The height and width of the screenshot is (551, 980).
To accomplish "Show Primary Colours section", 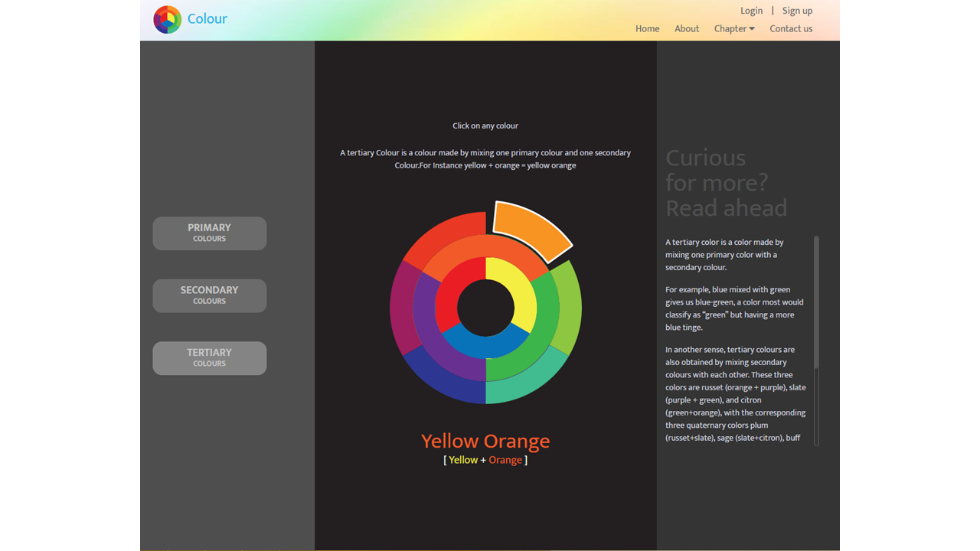I will [209, 233].
